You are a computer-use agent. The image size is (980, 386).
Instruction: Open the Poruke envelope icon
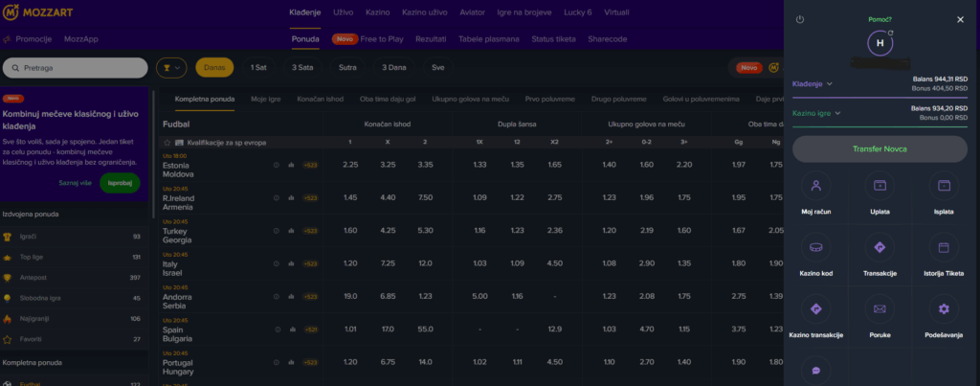point(880,308)
